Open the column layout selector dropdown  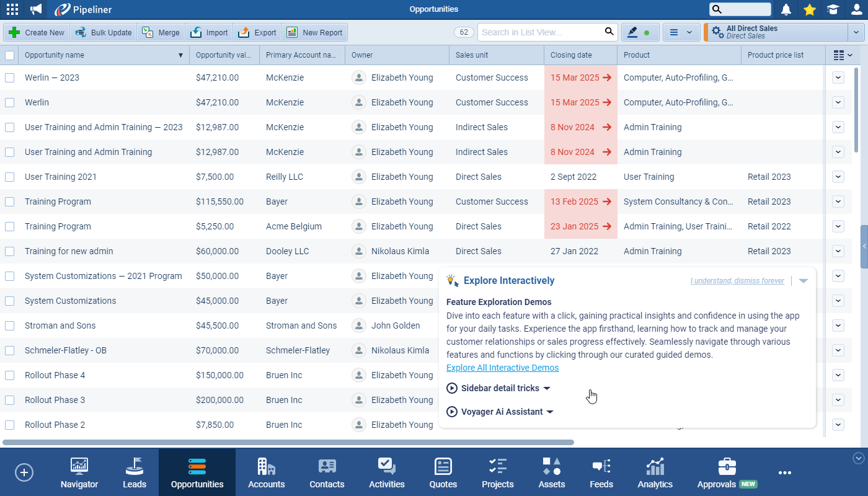point(843,55)
